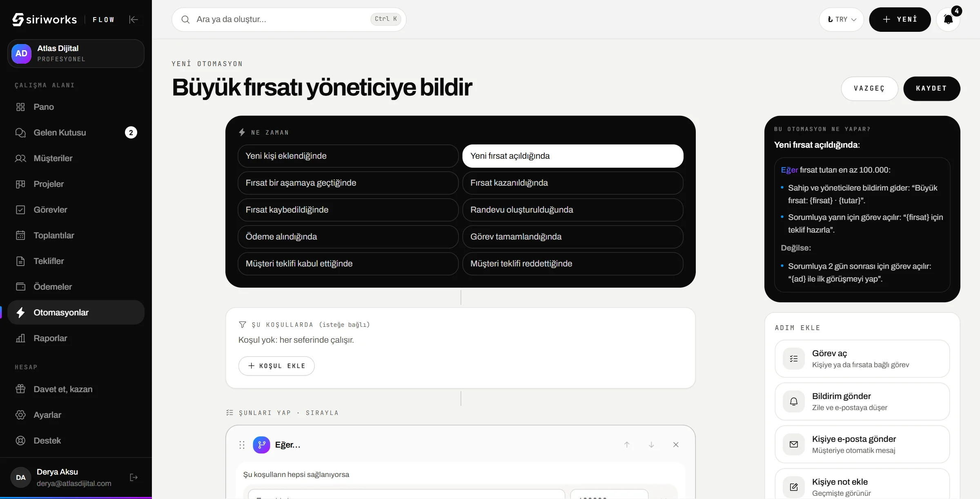
Task: Choose trigger Görev tamamlandığında
Action: pos(573,237)
